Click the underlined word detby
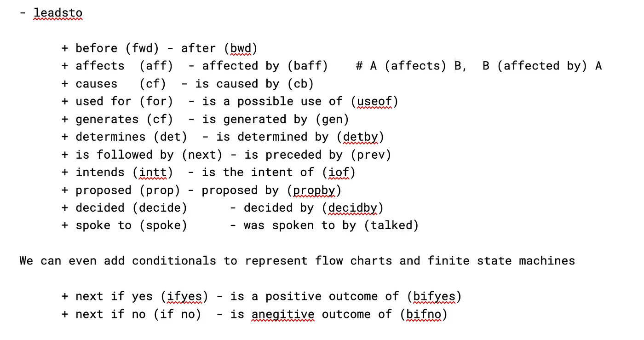 [360, 137]
